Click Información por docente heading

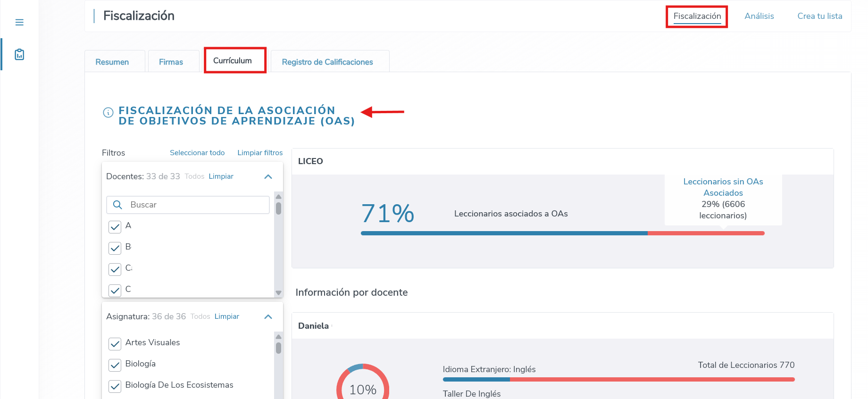351,292
